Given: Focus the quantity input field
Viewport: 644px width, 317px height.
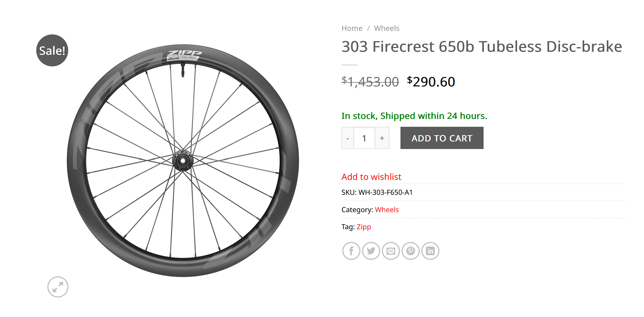Looking at the screenshot, I should click(364, 138).
